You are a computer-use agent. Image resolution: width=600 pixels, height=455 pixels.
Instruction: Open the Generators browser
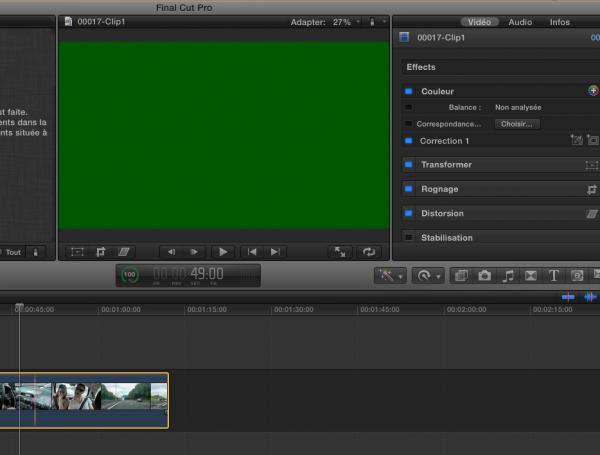click(577, 276)
